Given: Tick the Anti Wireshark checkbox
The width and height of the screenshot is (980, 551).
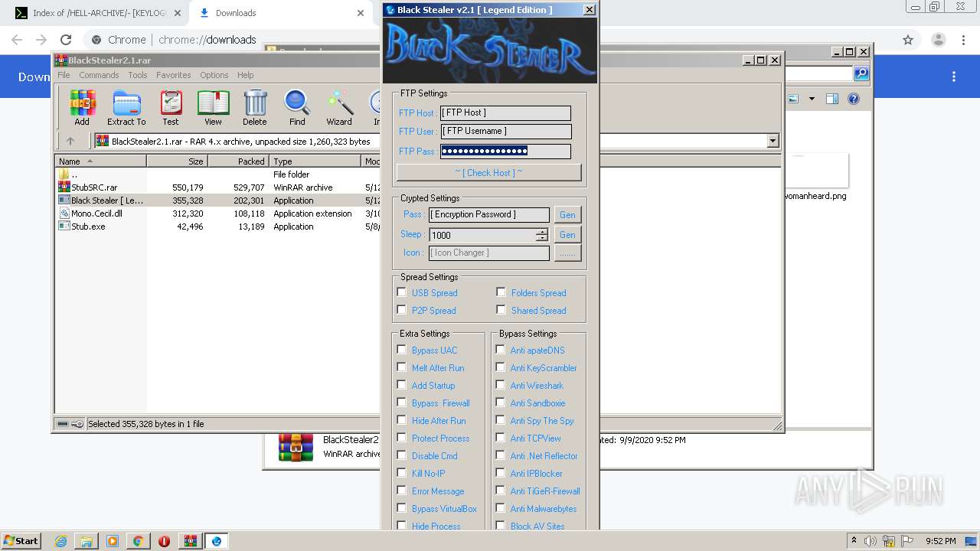Looking at the screenshot, I should coord(501,385).
